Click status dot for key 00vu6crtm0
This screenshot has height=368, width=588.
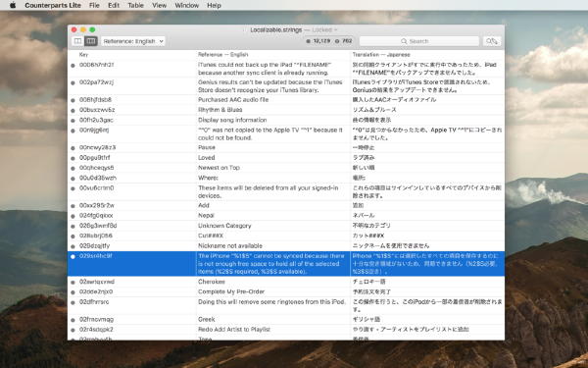pyautogui.click(x=73, y=188)
